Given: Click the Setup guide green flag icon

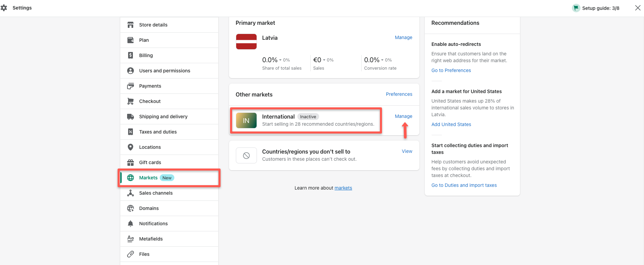Looking at the screenshot, I should tap(576, 8).
